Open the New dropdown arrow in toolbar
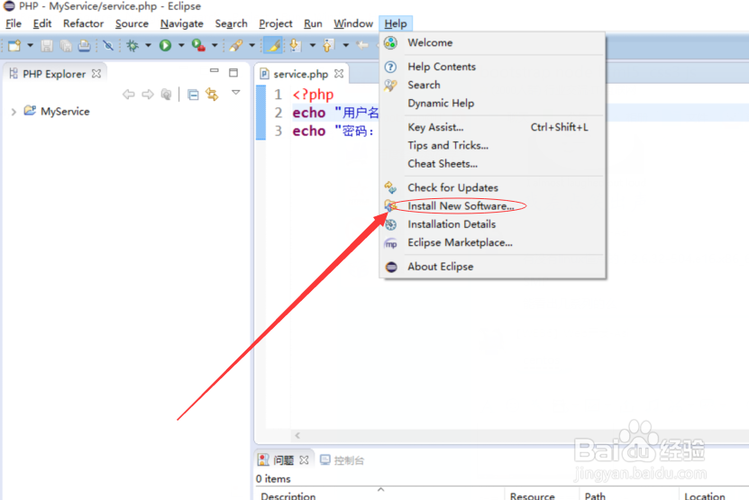Viewport: 749px width, 500px height. [30, 45]
